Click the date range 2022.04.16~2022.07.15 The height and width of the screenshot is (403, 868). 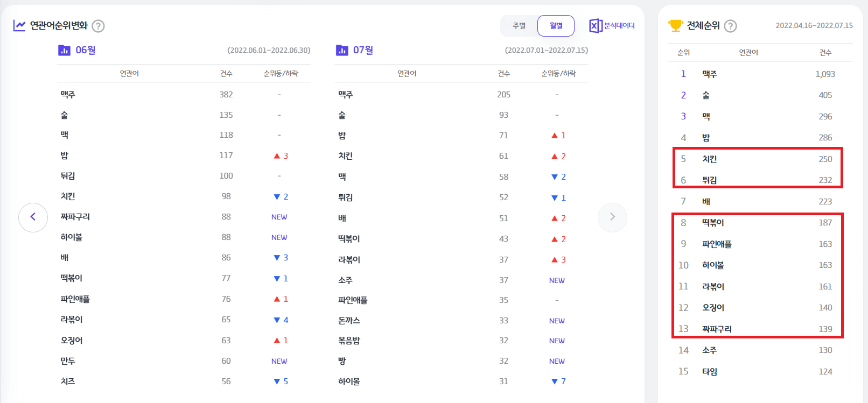[x=814, y=25]
